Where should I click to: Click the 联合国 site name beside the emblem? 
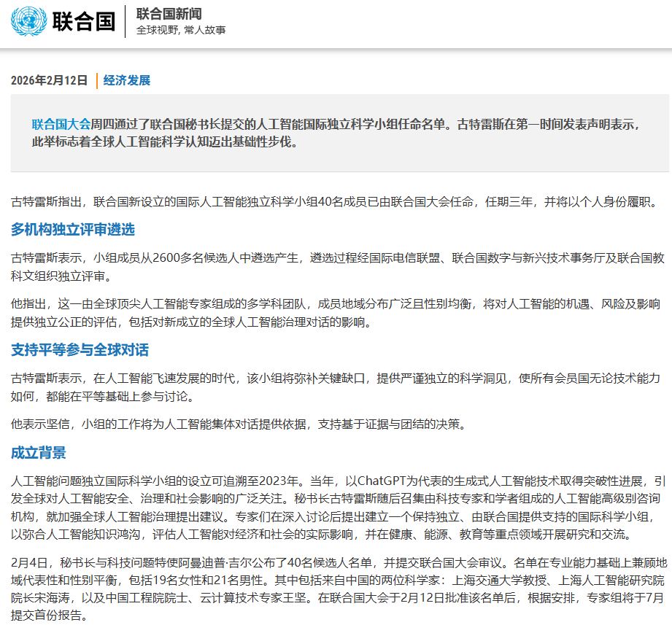tap(84, 21)
